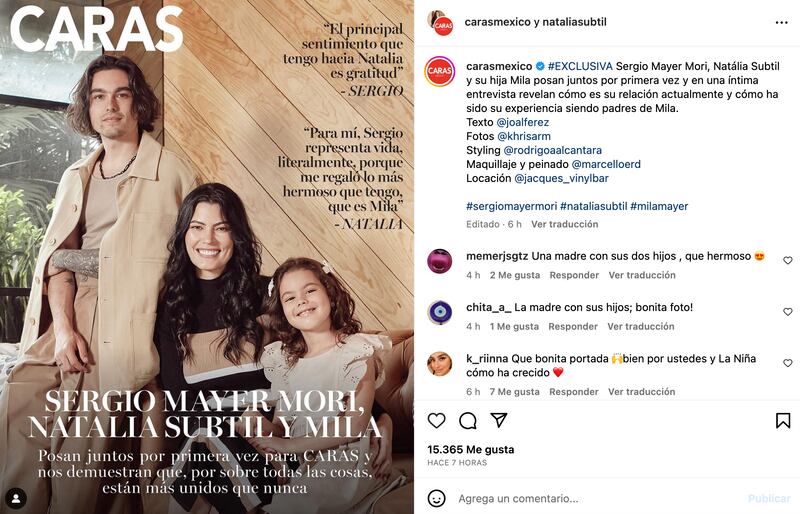Reply to memerjsgtz's comment
Image resolution: width=800 pixels, height=514 pixels.
(573, 275)
